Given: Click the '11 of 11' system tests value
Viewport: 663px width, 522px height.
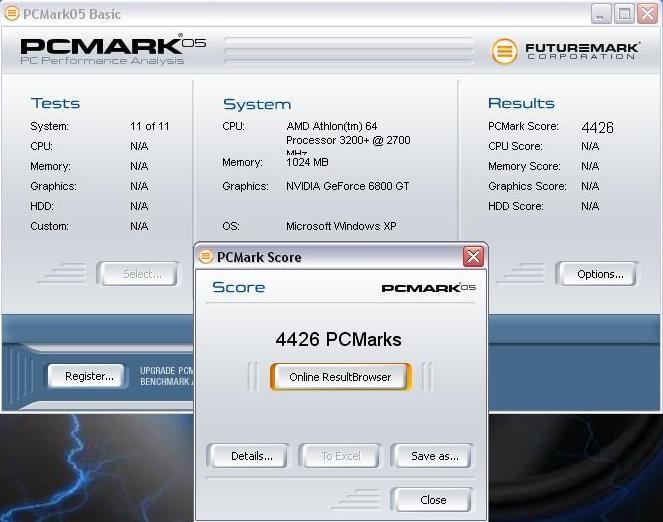Looking at the screenshot, I should click(150, 126).
